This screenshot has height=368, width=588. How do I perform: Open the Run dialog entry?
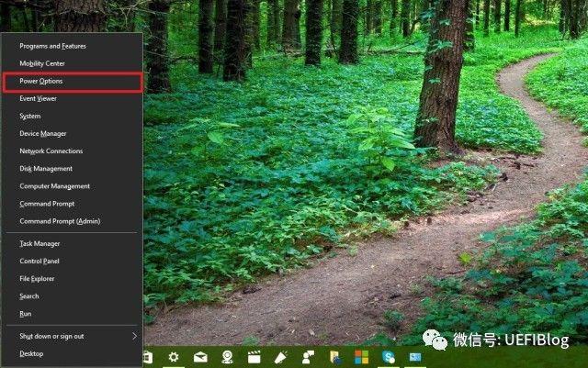tap(72, 314)
